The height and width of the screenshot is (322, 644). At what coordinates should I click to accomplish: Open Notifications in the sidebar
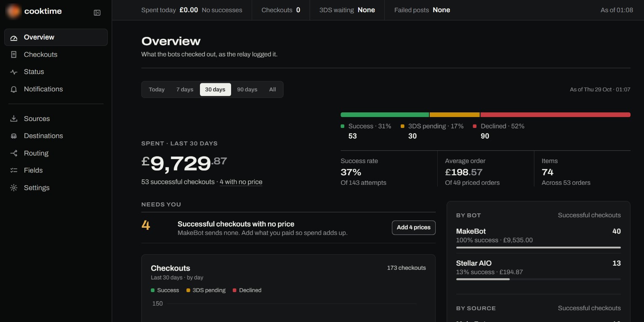tap(56, 89)
